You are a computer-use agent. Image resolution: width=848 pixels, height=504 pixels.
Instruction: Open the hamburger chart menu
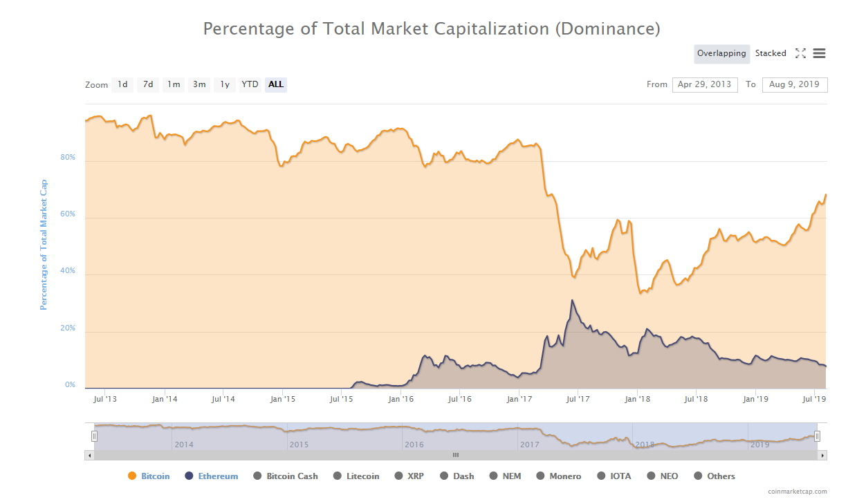(x=819, y=53)
